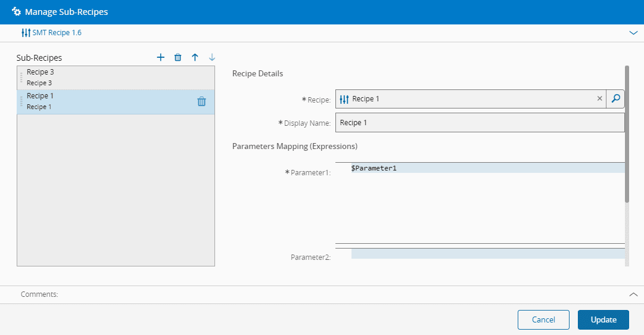Collapse the Comments section chevron

click(x=633, y=294)
